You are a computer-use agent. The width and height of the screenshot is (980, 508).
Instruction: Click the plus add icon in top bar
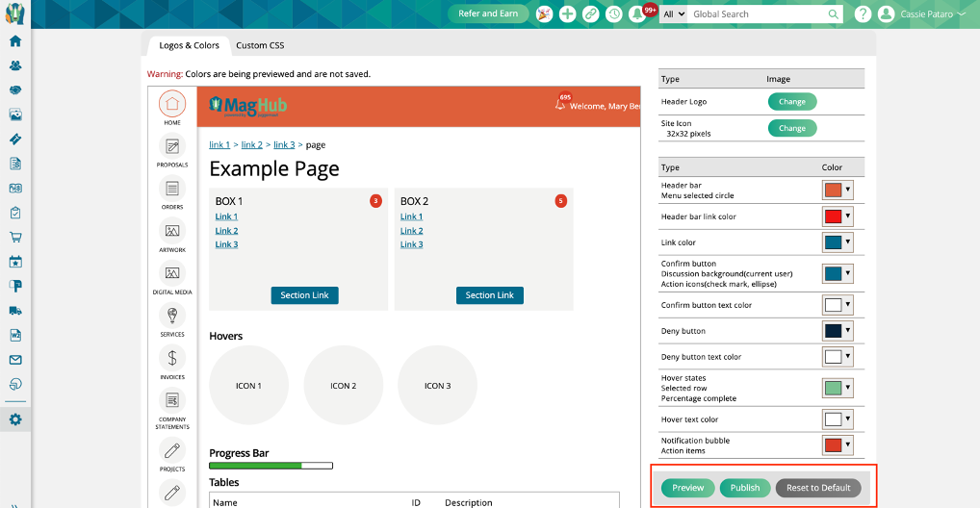pyautogui.click(x=568, y=14)
